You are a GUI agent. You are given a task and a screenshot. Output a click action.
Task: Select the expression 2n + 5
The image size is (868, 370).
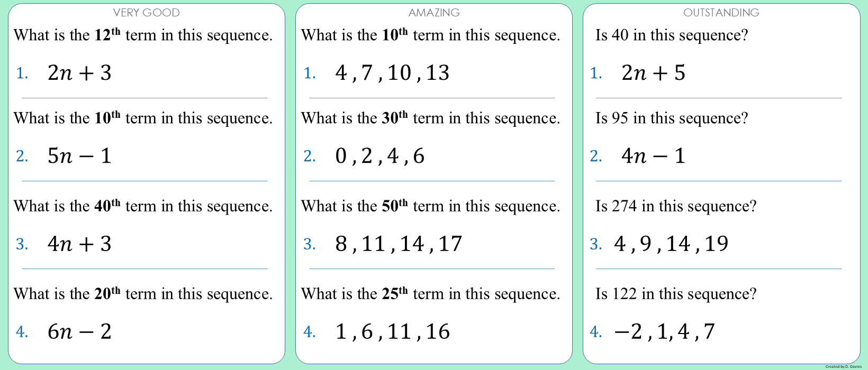[x=653, y=73]
